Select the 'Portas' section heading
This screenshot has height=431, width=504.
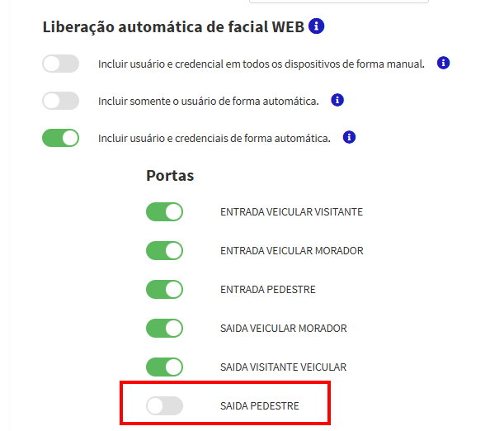click(x=170, y=175)
